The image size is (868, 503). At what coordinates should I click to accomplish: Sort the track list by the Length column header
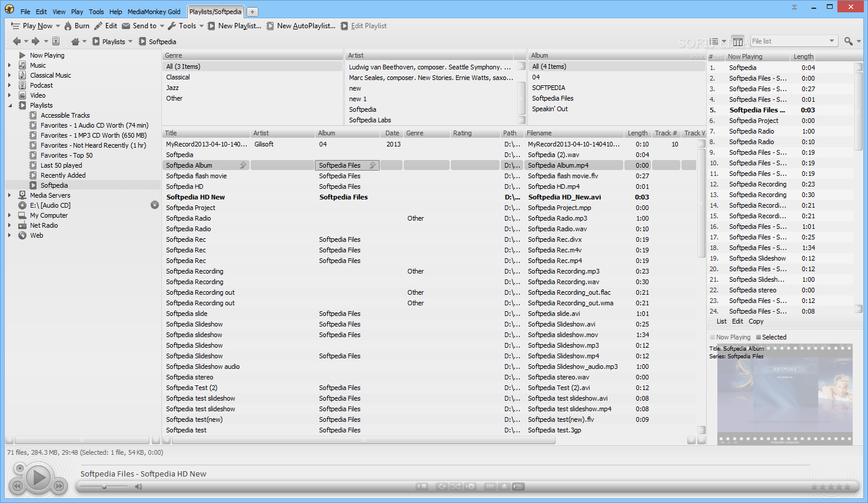tap(637, 133)
